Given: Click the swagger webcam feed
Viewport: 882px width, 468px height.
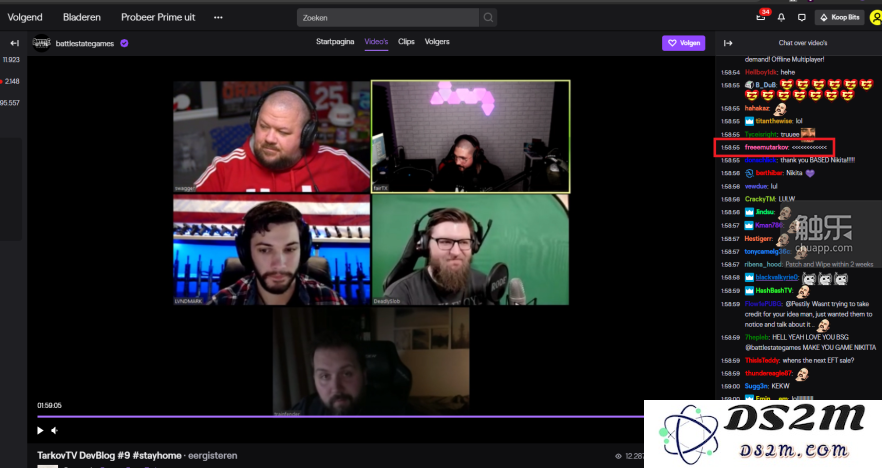Looking at the screenshot, I should click(x=272, y=137).
